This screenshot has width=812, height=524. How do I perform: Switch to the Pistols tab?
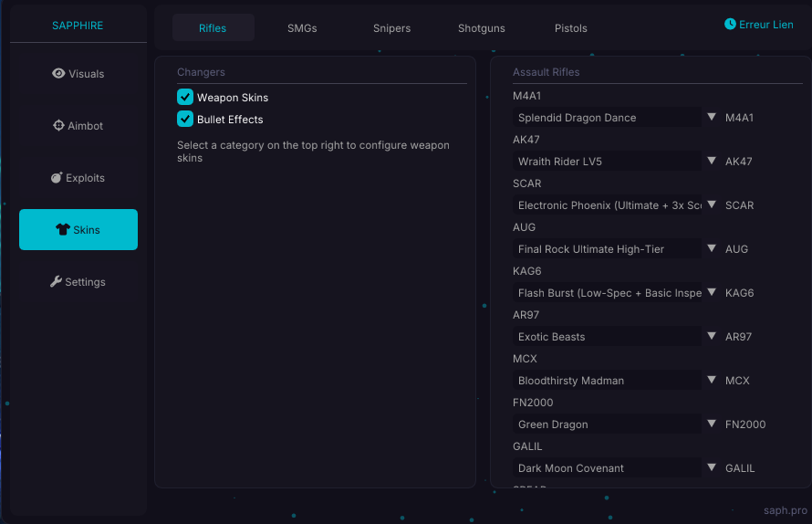pos(570,28)
